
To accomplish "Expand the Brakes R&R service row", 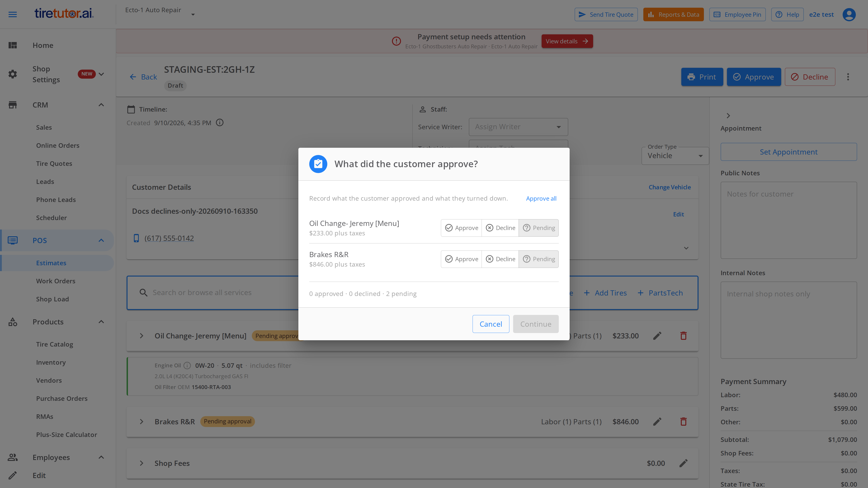I will tap(142, 422).
